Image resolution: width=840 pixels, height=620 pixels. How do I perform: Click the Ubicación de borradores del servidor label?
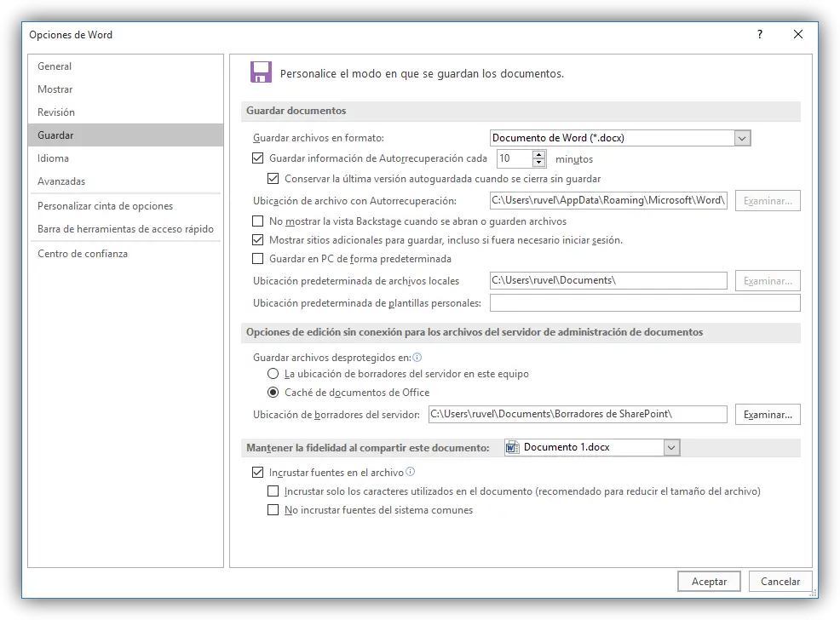click(337, 415)
